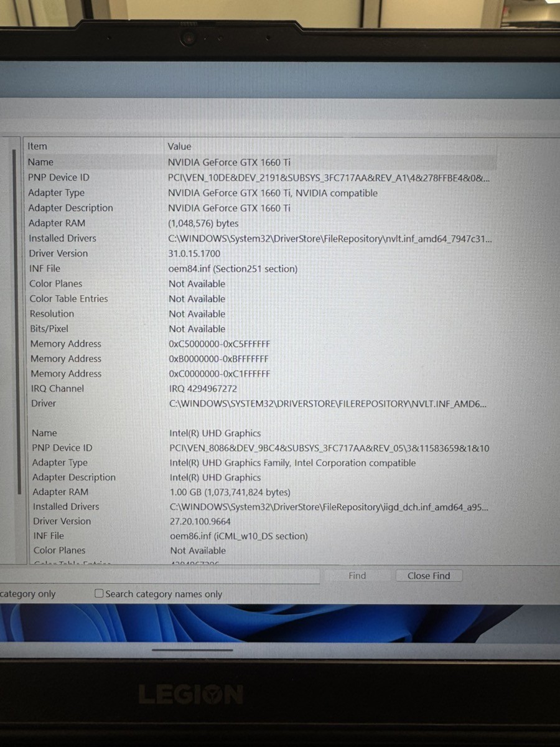This screenshot has width=560, height=747.
Task: Select Driver Version value 31.0.15.1700
Action: (x=194, y=253)
